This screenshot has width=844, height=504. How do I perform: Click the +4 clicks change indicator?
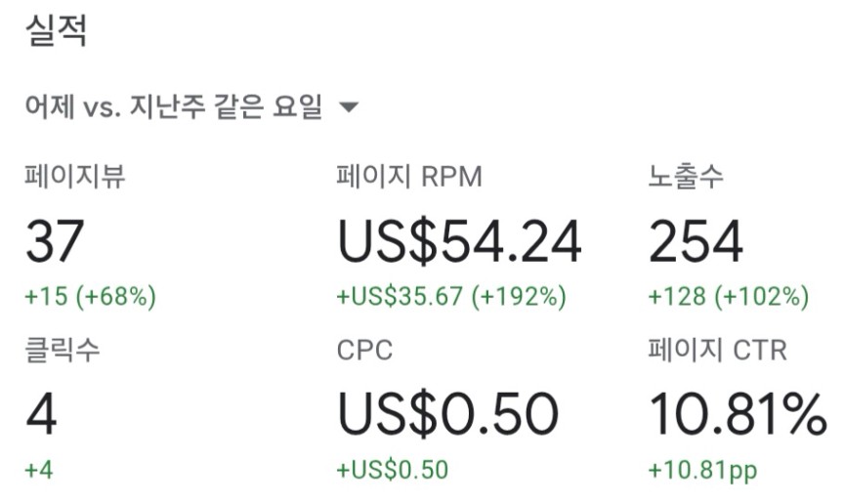tap(39, 470)
